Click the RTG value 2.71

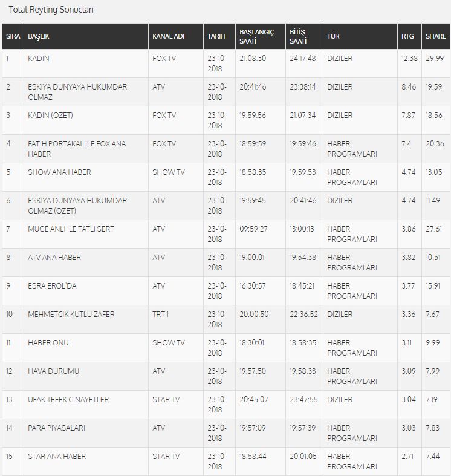[407, 456]
